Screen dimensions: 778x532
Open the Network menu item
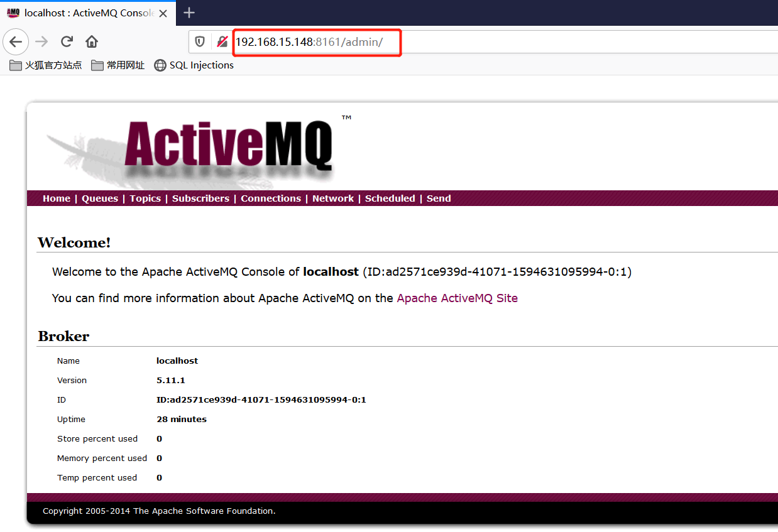(x=333, y=198)
